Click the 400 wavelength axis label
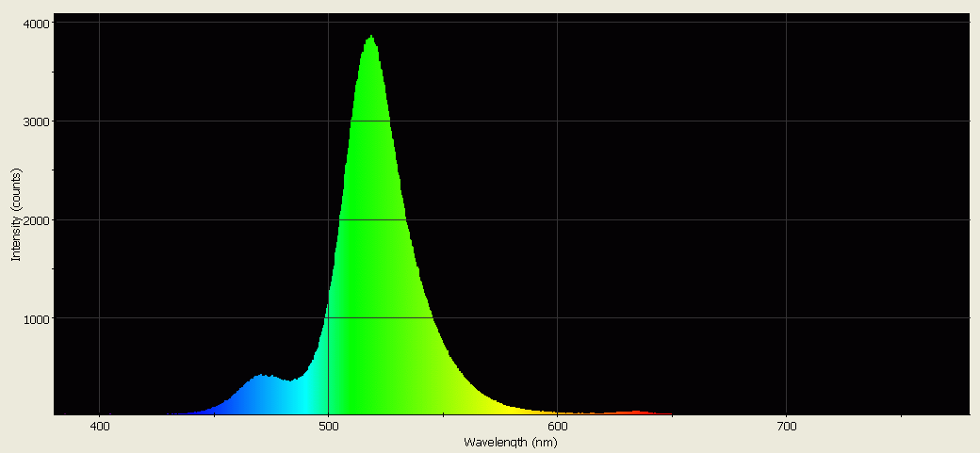The image size is (980, 453). [99, 428]
